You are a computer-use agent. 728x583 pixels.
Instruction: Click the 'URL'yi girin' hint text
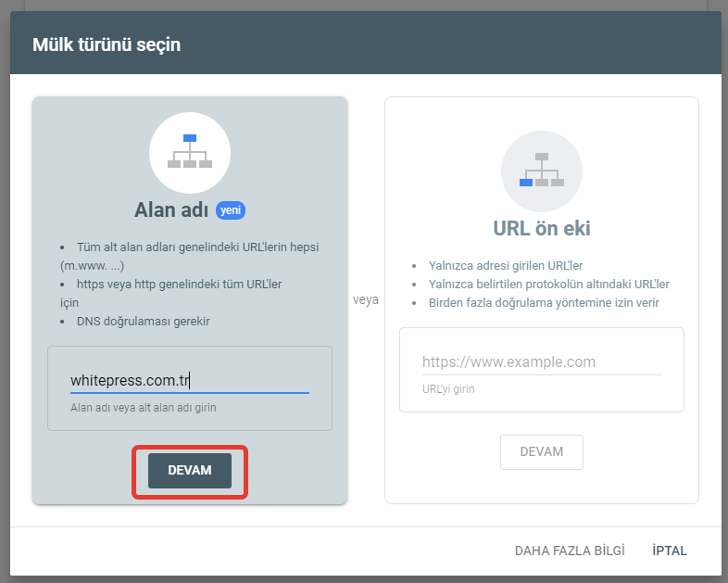448,389
